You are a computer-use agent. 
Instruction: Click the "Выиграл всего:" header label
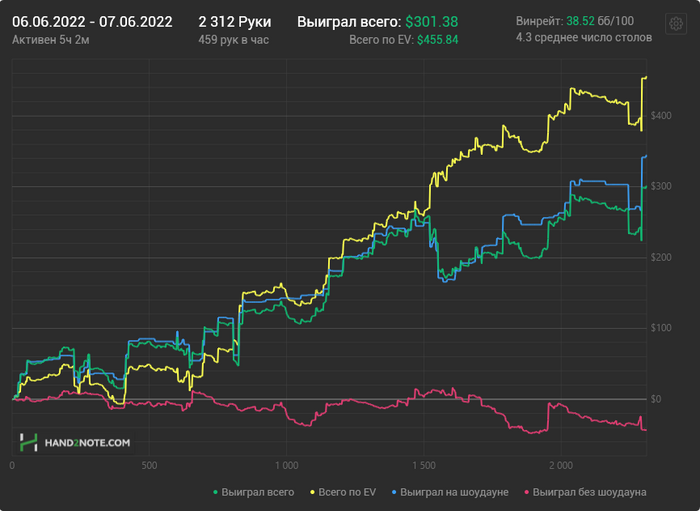tap(349, 22)
